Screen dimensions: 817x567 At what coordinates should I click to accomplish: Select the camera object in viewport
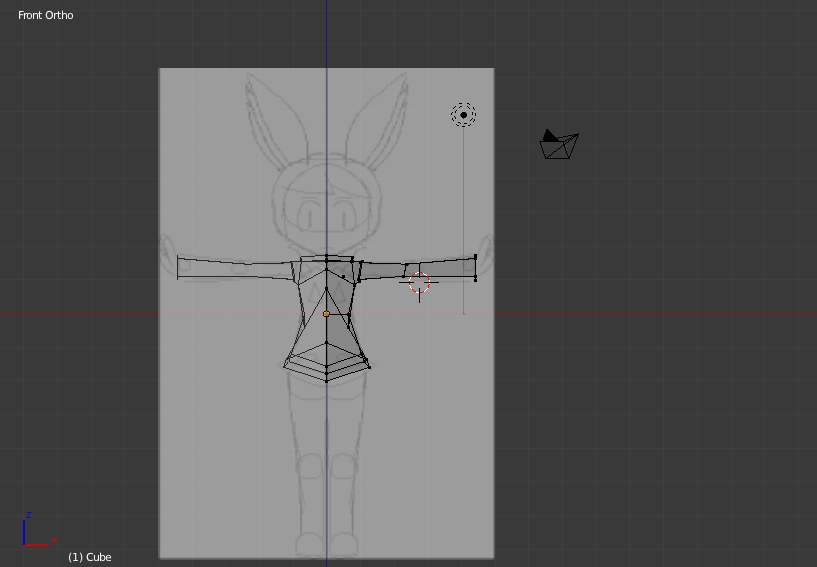[x=559, y=144]
